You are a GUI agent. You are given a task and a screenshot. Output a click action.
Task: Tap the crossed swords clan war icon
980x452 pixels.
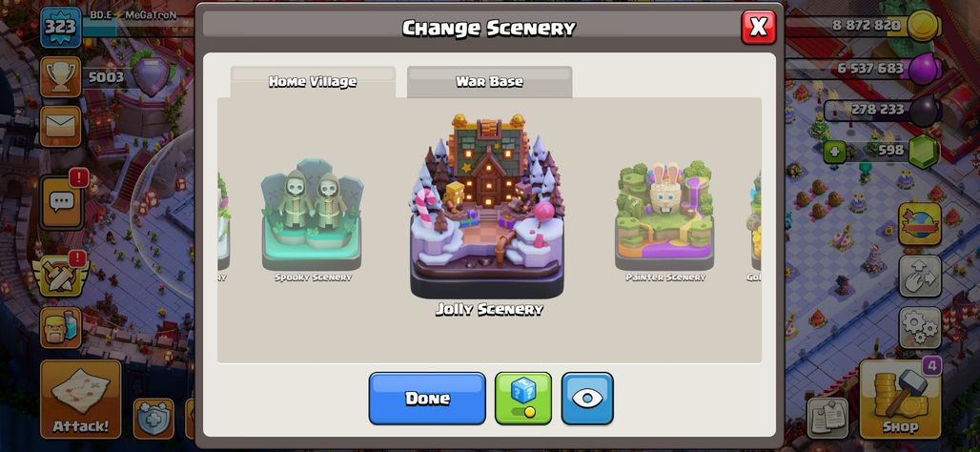click(61, 275)
